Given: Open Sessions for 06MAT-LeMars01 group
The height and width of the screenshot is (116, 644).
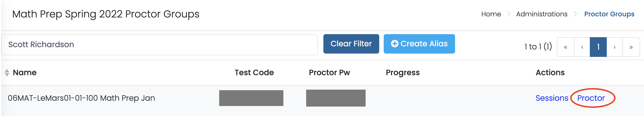Looking at the screenshot, I should (x=552, y=98).
